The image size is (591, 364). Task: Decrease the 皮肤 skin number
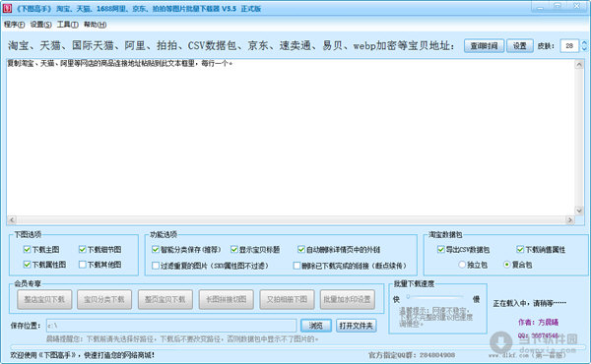pos(584,49)
